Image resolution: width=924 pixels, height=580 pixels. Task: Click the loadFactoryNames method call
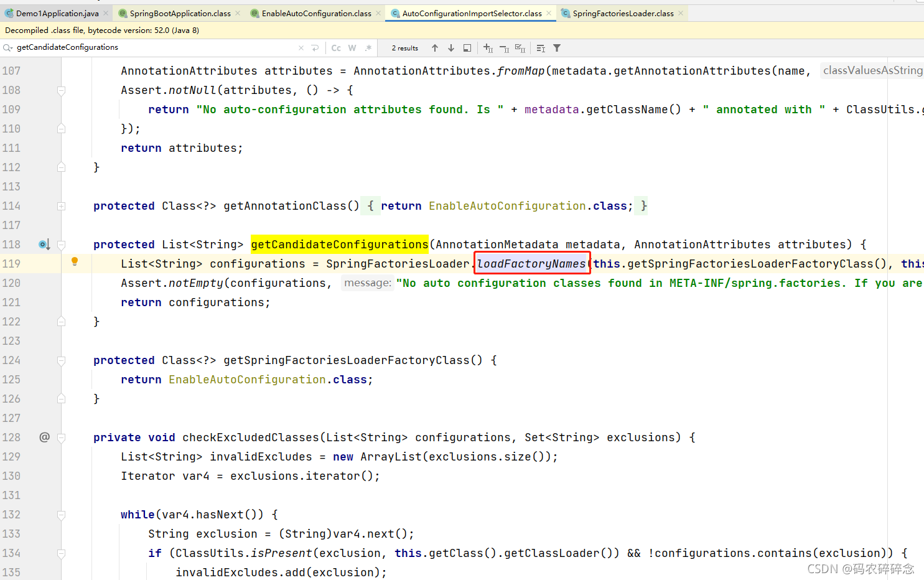(531, 264)
